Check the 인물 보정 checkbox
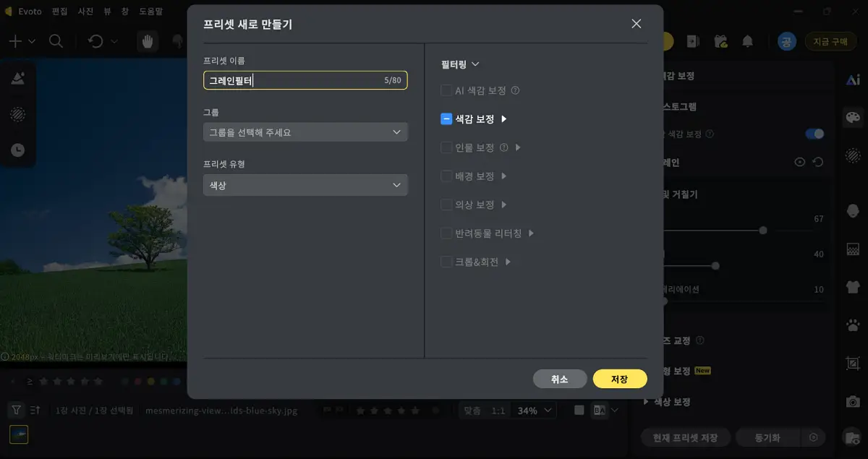The image size is (868, 459). [446, 147]
